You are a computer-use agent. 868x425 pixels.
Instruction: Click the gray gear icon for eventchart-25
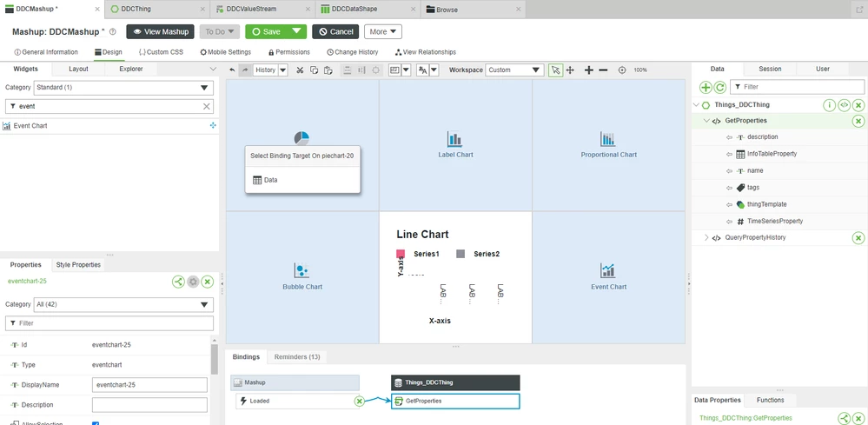click(x=193, y=282)
